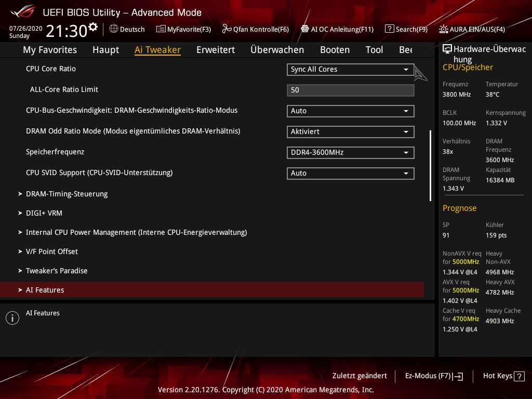Click the Qfan fan icon
Image resolution: width=532 pixels, height=399 pixels.
point(227,29)
